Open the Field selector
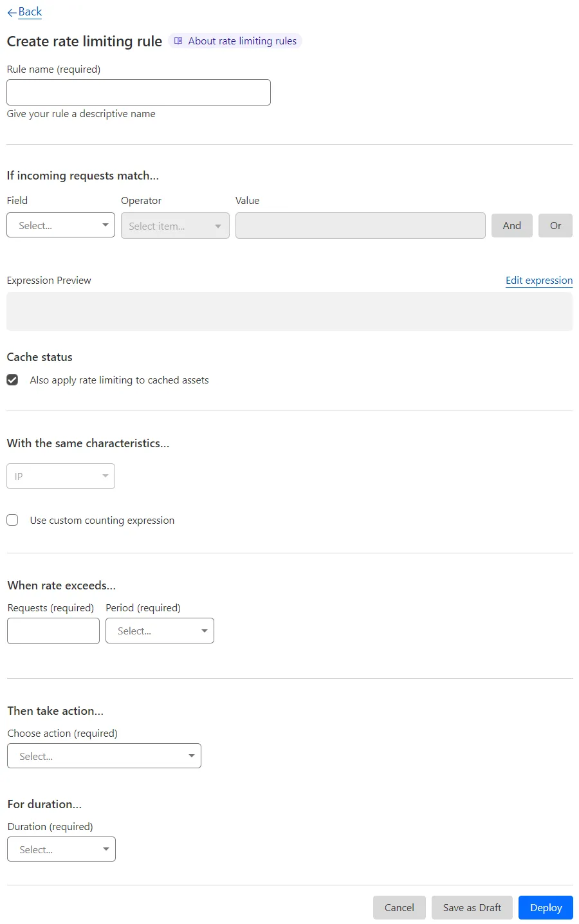 (60, 225)
